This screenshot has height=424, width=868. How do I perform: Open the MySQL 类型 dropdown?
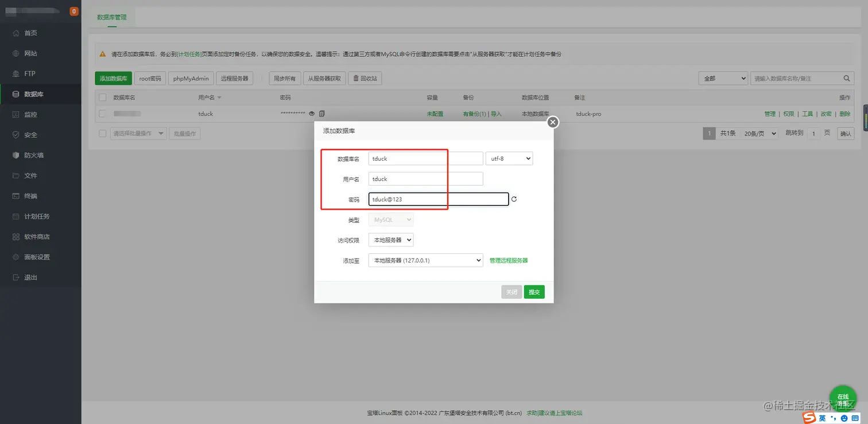click(x=391, y=219)
